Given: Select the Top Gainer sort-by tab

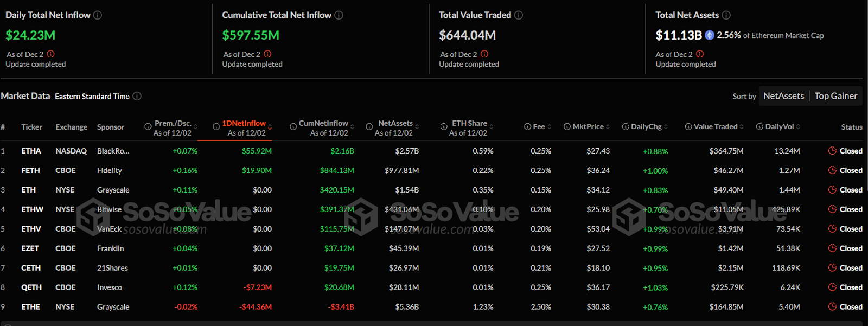Looking at the screenshot, I should click(835, 96).
